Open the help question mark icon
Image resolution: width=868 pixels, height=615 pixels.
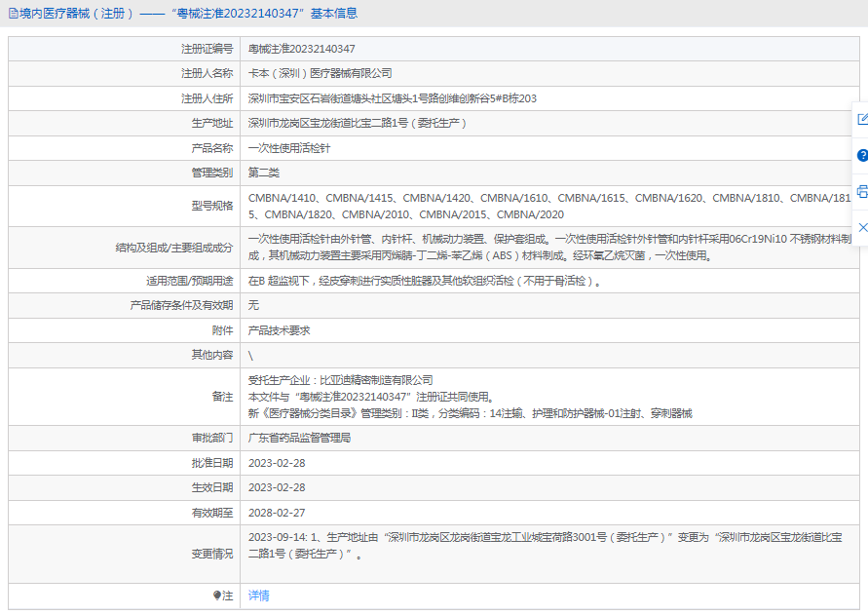point(862,156)
